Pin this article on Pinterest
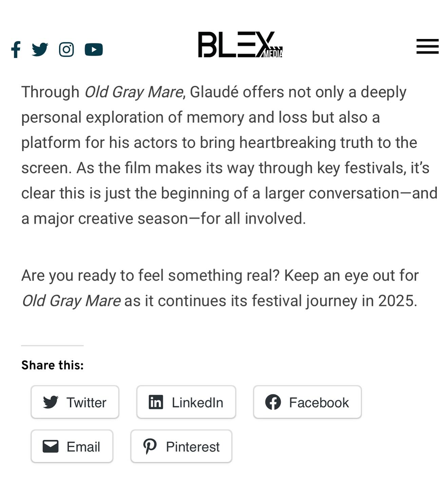This screenshot has width=448, height=500. pyautogui.click(x=182, y=446)
